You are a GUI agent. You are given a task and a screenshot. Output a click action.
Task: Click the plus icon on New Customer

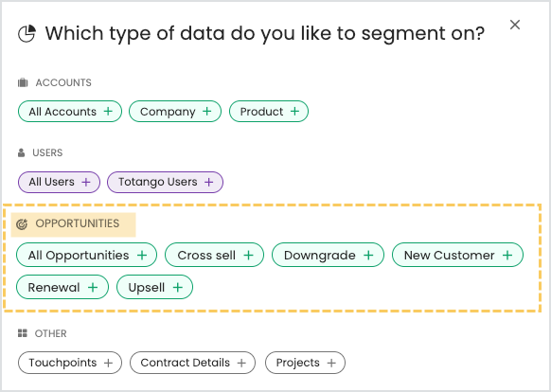(x=507, y=255)
